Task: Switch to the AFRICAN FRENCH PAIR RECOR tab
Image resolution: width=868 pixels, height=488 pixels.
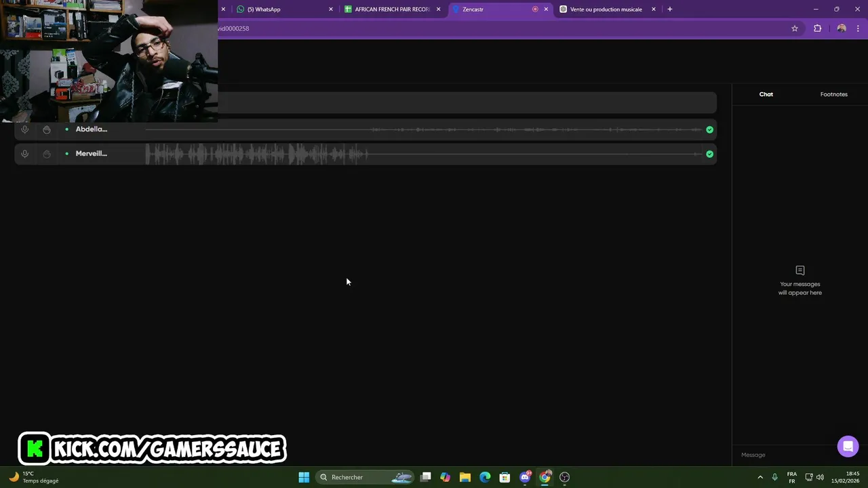Action: (x=393, y=9)
